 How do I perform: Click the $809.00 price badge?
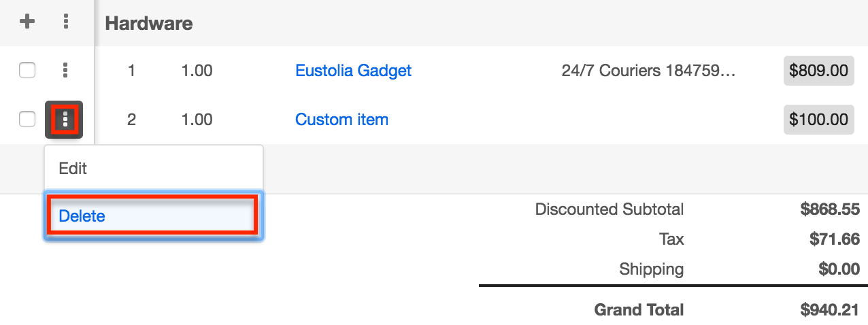[818, 70]
